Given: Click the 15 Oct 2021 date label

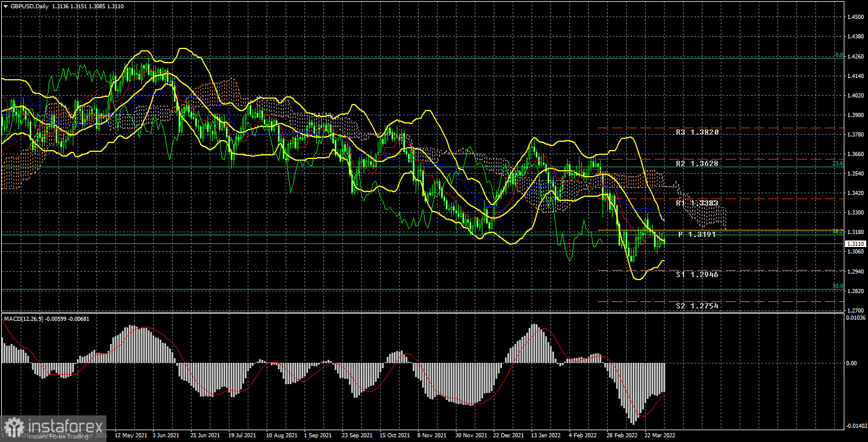Looking at the screenshot, I should click(394, 435).
